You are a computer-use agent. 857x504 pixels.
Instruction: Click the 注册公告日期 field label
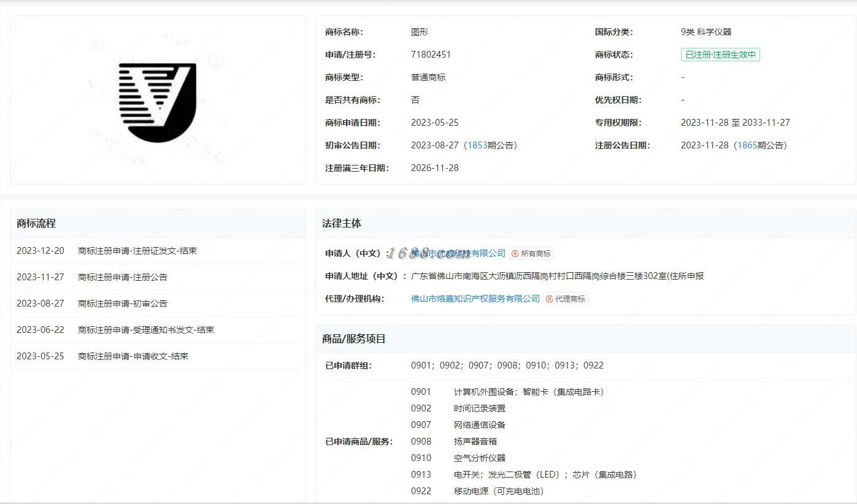pyautogui.click(x=623, y=145)
